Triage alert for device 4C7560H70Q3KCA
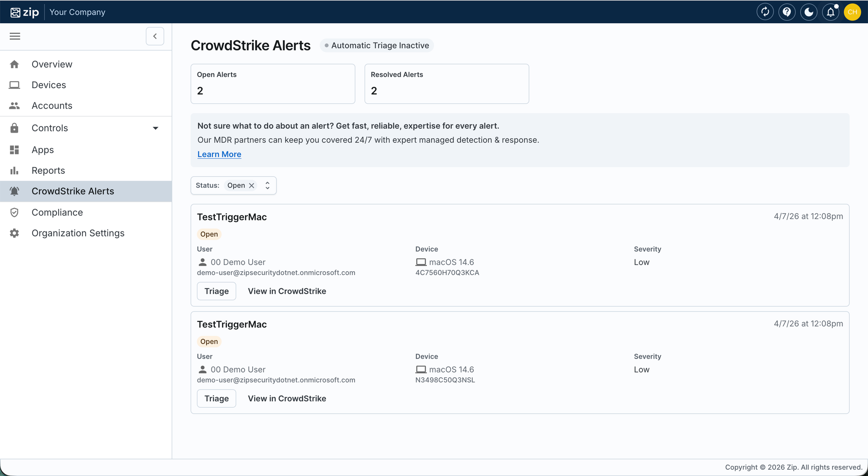 217,291
